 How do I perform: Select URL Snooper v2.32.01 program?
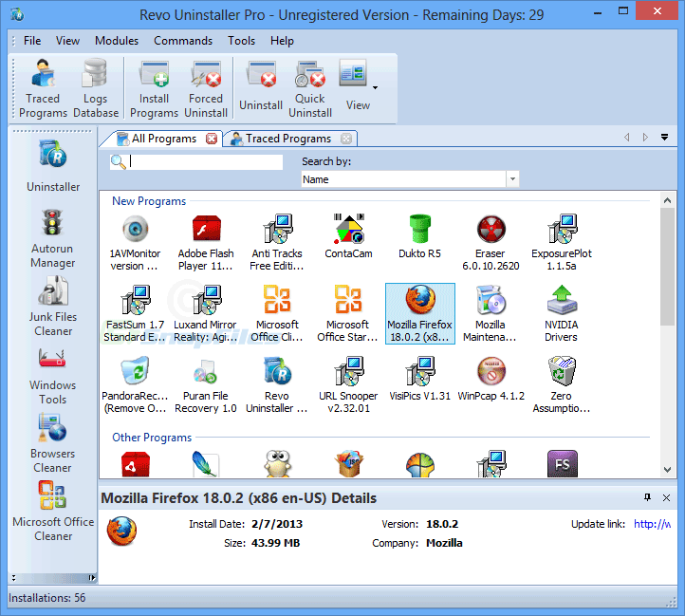tap(348, 384)
